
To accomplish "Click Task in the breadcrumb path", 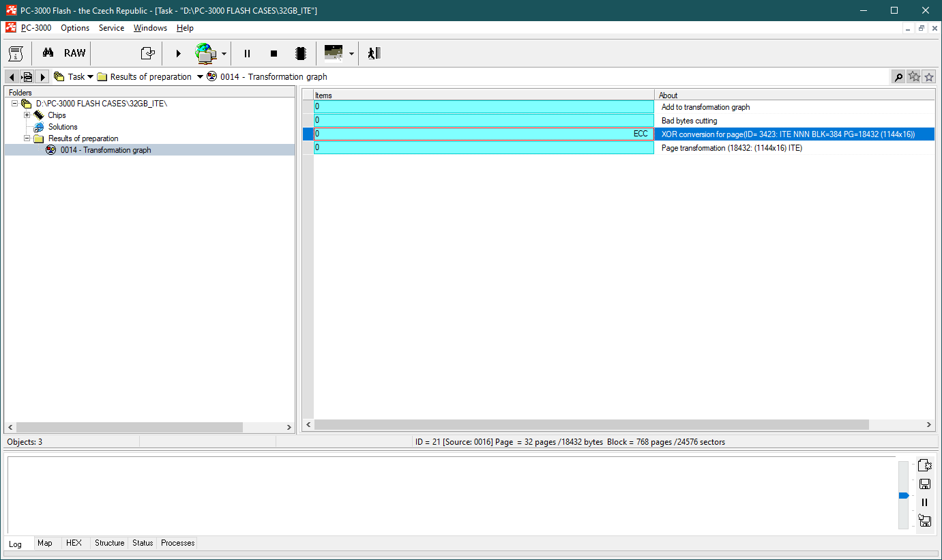I will 76,77.
